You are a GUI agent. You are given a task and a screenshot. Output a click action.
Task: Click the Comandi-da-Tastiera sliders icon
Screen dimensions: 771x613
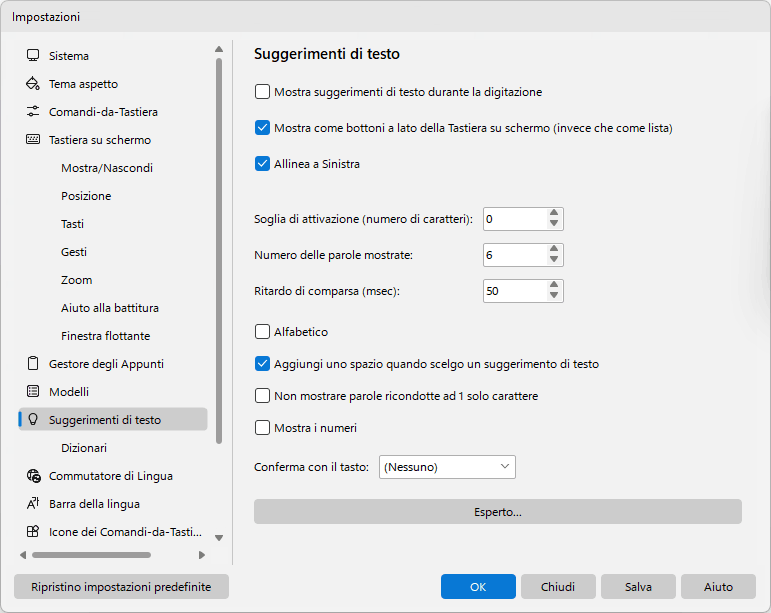[33, 112]
